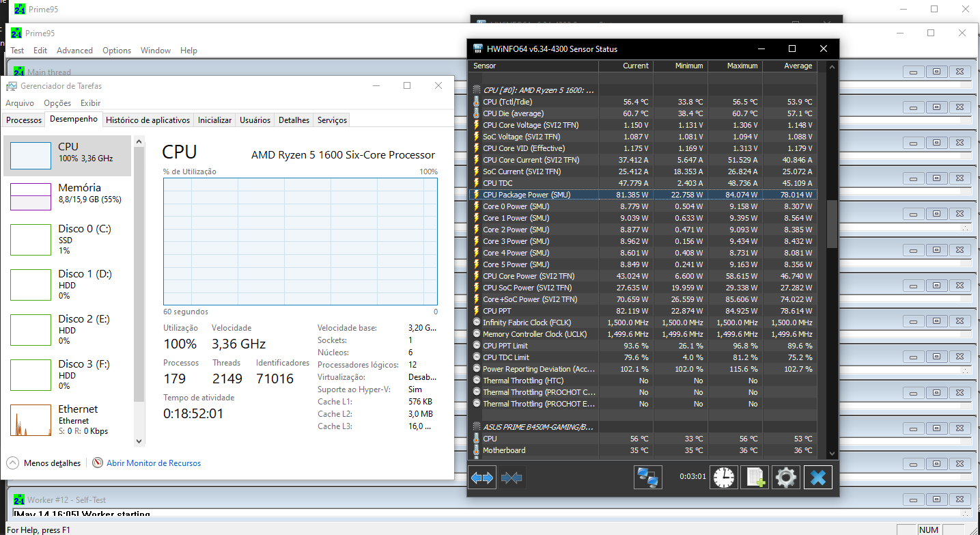Open HWiNFO sensor settings gear
980x535 pixels.
click(786, 478)
